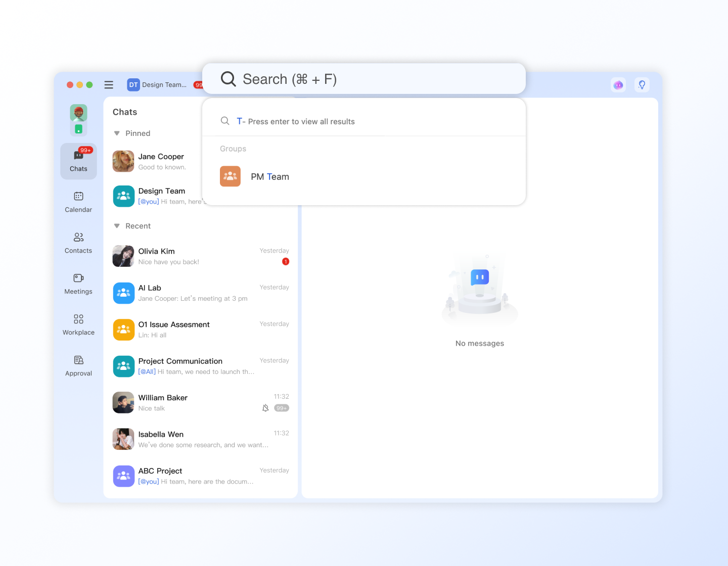Screen dimensions: 728x566
Task: Open the ABC Project group chat
Action: click(x=200, y=476)
